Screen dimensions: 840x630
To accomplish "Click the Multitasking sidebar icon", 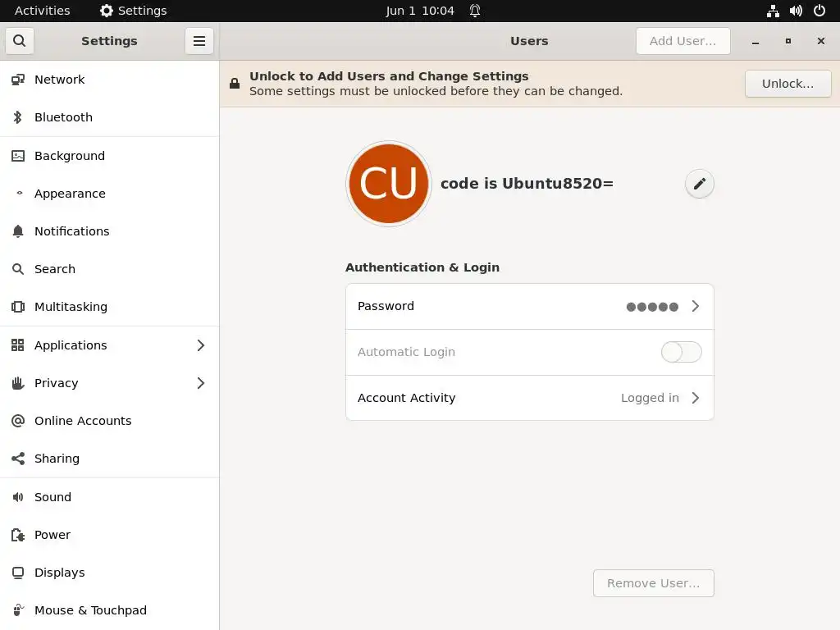I will click(x=18, y=307).
